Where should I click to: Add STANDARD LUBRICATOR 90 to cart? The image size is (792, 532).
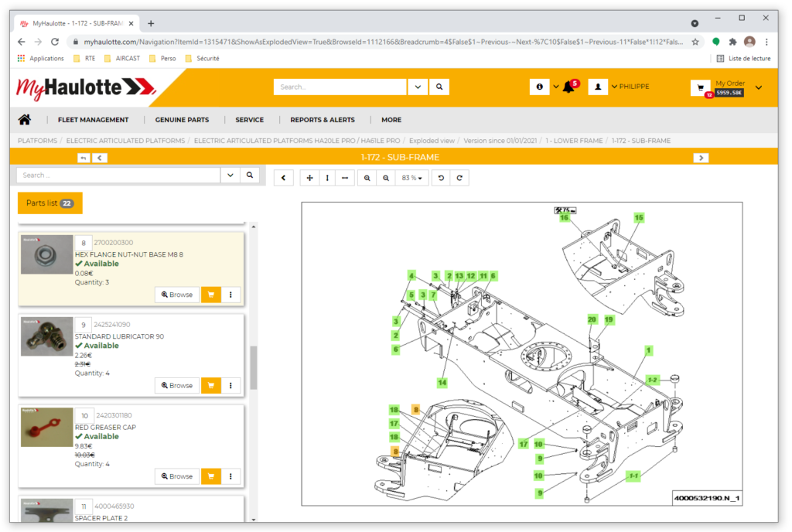[211, 385]
